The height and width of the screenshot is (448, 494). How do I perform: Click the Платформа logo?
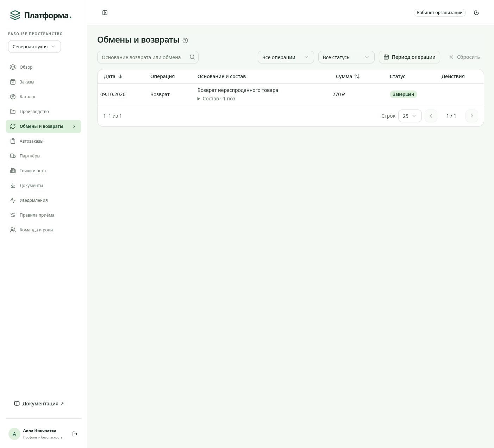[40, 15]
